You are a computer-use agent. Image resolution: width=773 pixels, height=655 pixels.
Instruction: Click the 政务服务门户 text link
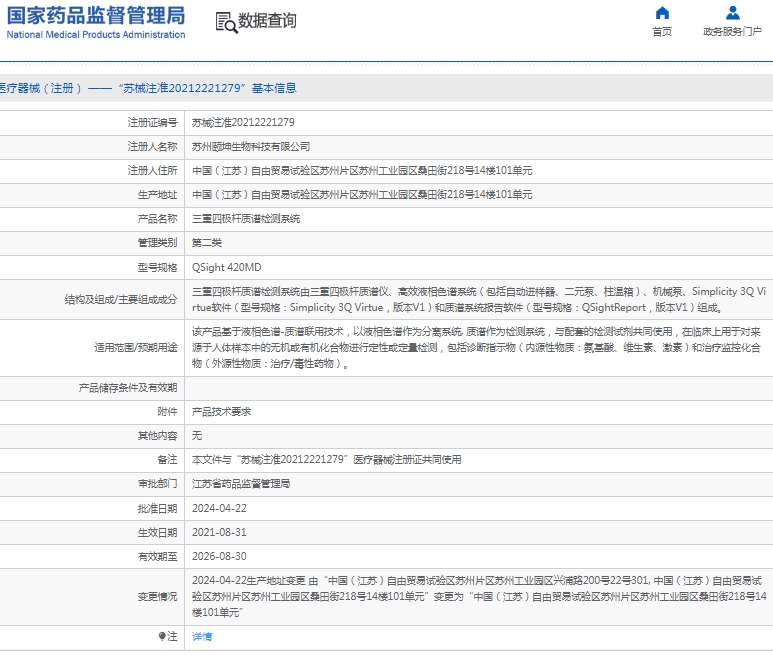[x=733, y=32]
